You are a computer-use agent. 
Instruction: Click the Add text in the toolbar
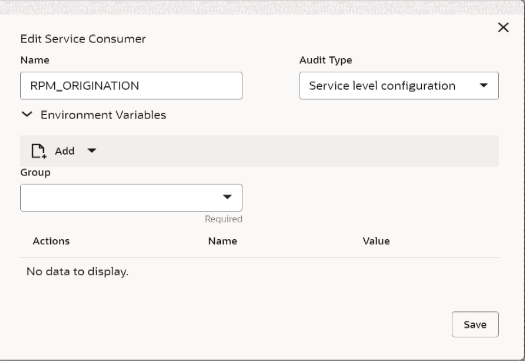[x=65, y=151]
